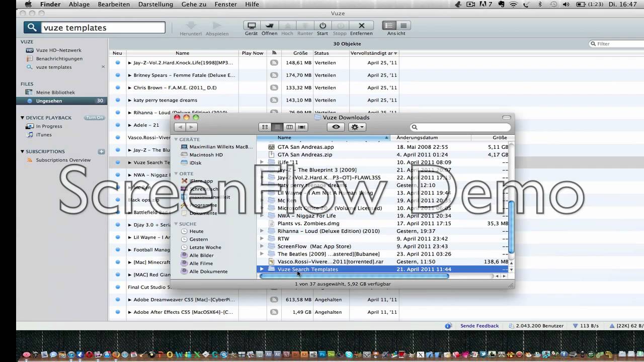Viewport: 644px width, 362px height.
Task: Open the Fenster menu
Action: tap(225, 4)
